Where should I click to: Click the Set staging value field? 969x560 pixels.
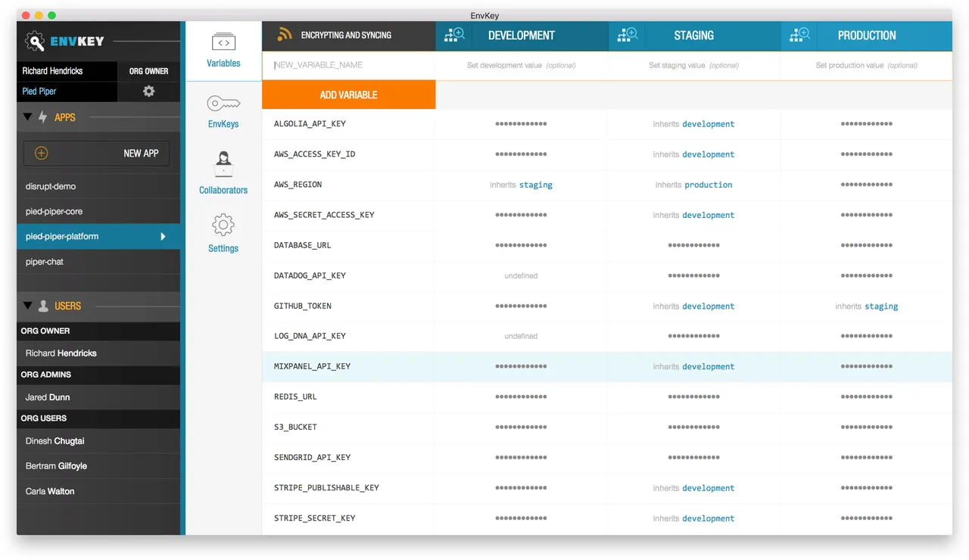tap(693, 65)
